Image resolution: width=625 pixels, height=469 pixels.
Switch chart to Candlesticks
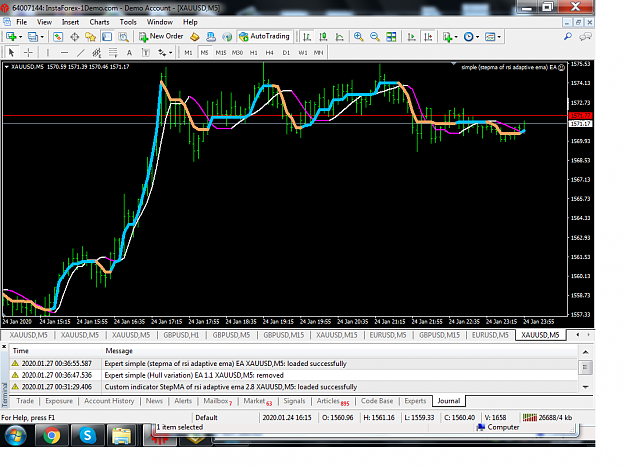pos(323,37)
